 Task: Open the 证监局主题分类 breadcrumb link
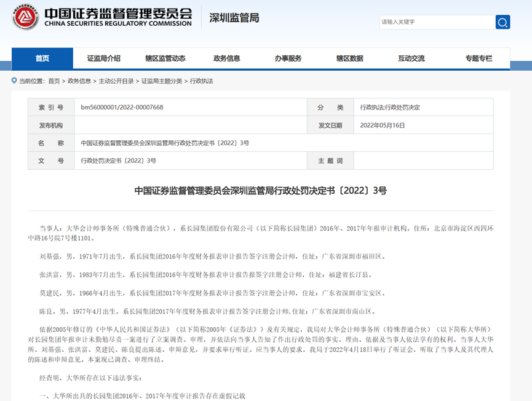tap(162, 81)
